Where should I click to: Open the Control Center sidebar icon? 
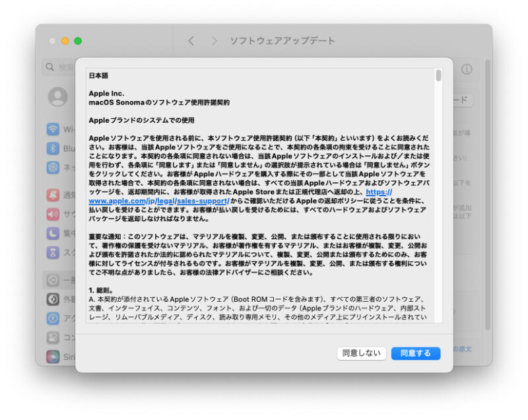[x=53, y=337]
